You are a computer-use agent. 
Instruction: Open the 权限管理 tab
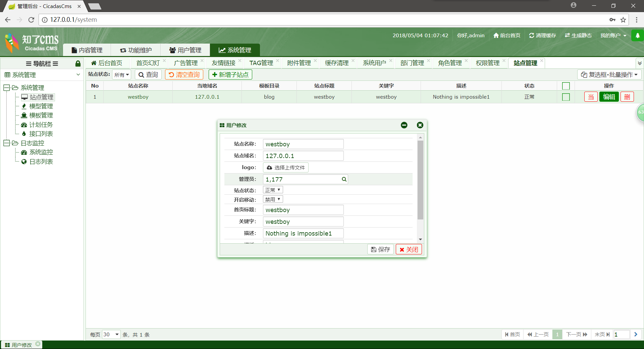(x=487, y=63)
